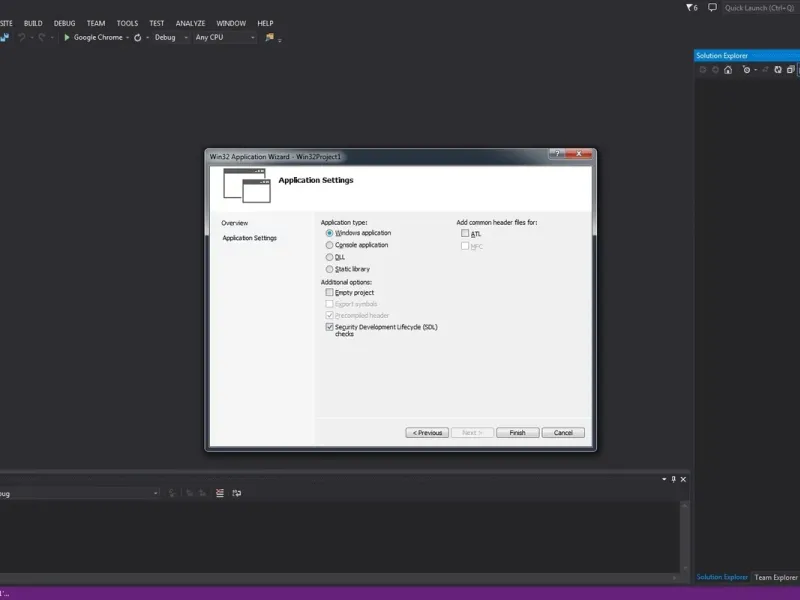Viewport: 800px width, 600px height.
Task: Open Application Settings link in wizard sidebar
Action: (x=249, y=238)
